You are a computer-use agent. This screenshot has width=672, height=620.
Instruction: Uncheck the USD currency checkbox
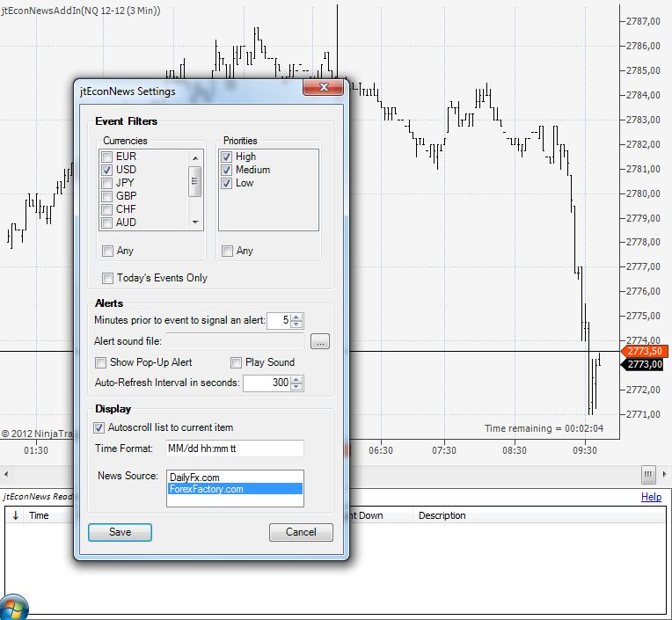click(107, 170)
